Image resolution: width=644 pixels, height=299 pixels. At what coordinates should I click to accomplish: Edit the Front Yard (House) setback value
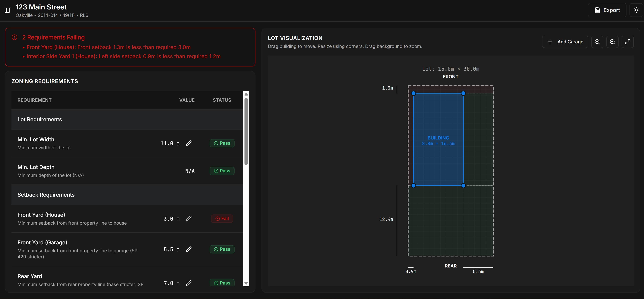pyautogui.click(x=189, y=218)
